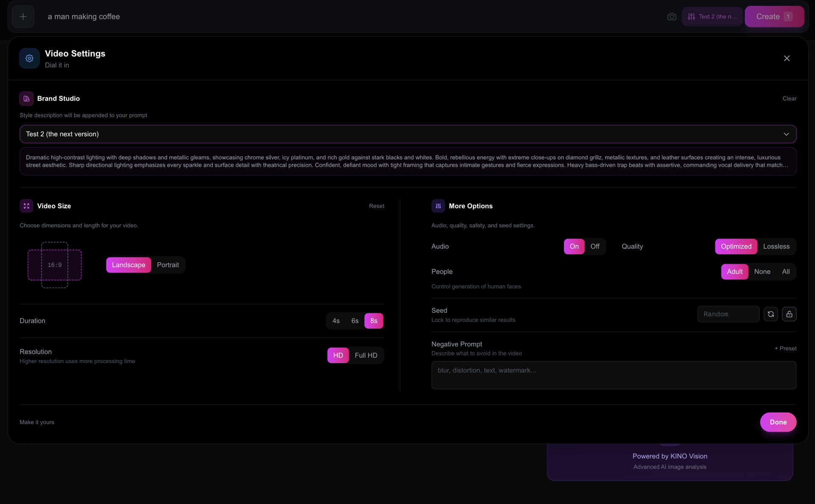Click the plus icon beside the prompt
This screenshot has width=815, height=504.
23,17
